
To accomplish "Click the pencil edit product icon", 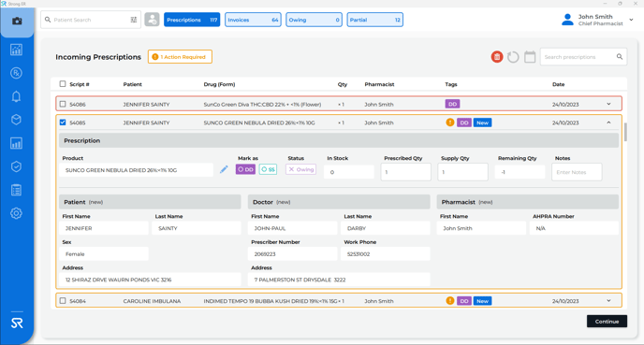I will (x=224, y=169).
